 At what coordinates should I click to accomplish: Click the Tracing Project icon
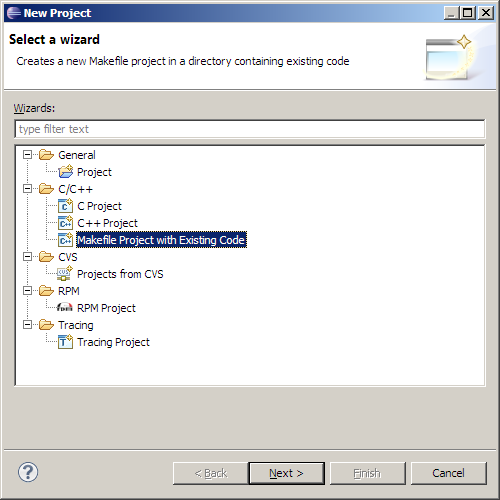point(65,342)
